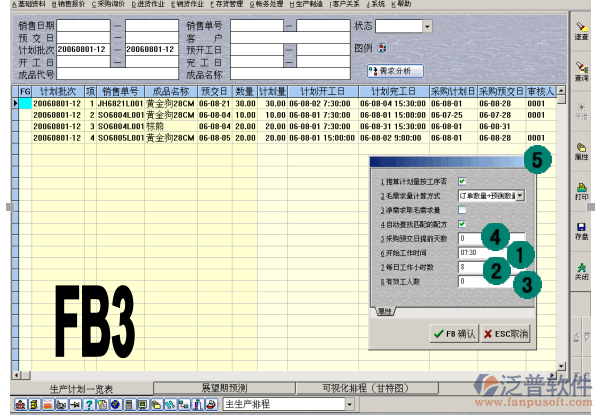Open the 毛需求量计算方式 dropdown
The width and height of the screenshot is (603, 418).
tap(519, 196)
